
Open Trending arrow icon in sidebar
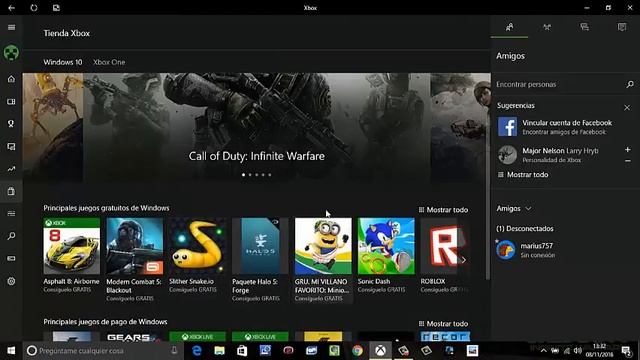click(11, 169)
